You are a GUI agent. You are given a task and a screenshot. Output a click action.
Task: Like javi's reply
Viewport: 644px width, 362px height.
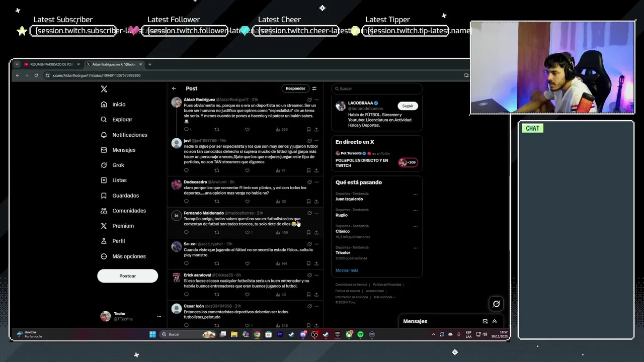[x=247, y=170]
